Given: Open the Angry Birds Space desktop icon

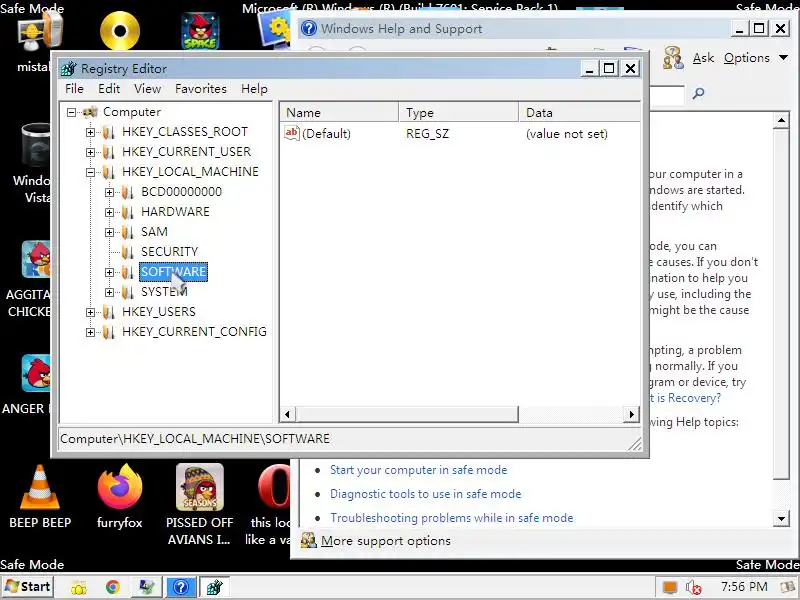Looking at the screenshot, I should [x=200, y=31].
